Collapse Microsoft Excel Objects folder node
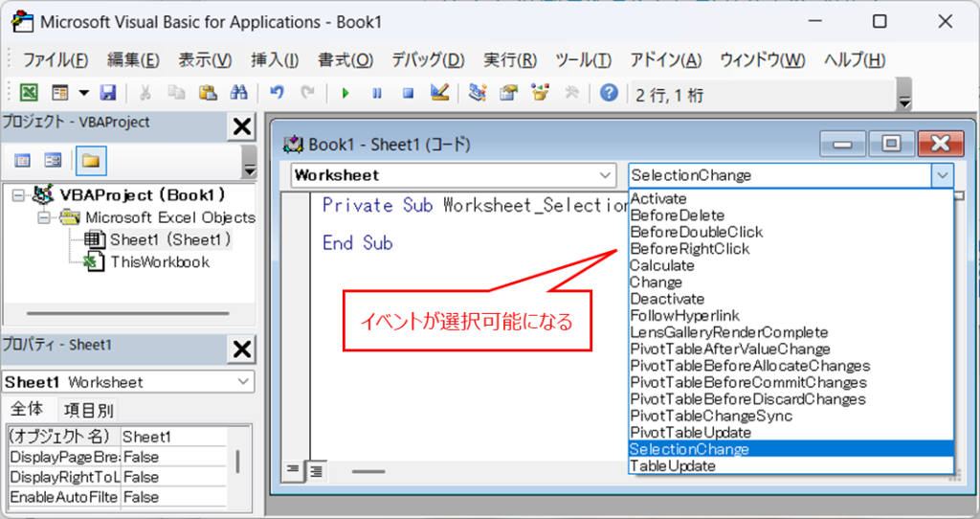The width and height of the screenshot is (980, 519). [x=43, y=217]
